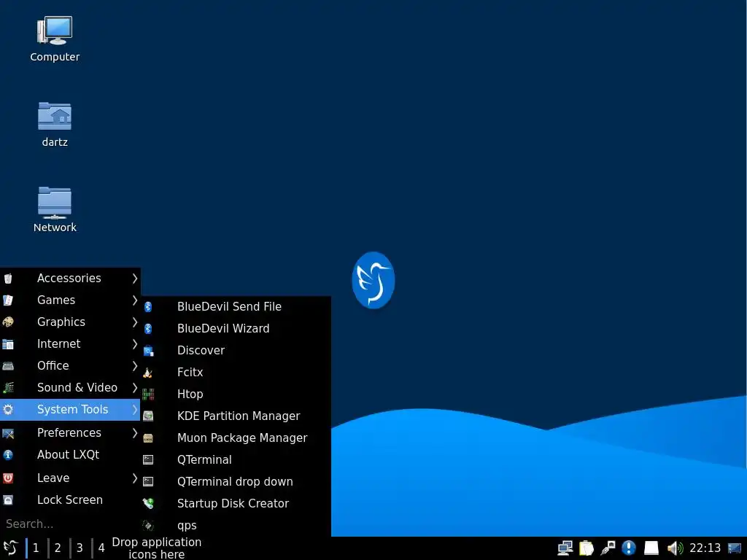
Task: Switch to desktop 1 in pager
Action: tap(36, 548)
